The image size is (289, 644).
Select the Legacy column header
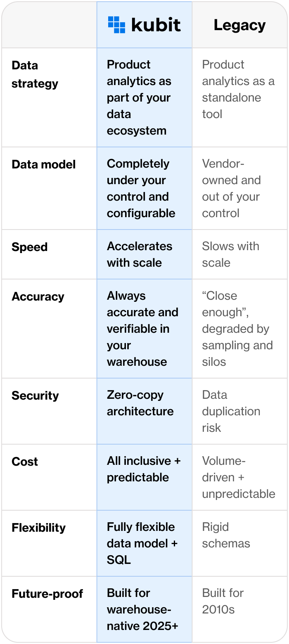tap(239, 25)
